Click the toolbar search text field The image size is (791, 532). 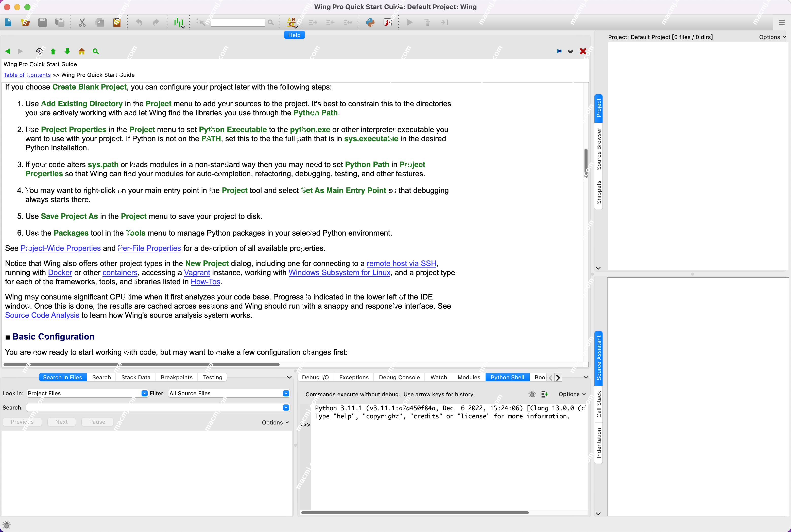[x=237, y=22]
